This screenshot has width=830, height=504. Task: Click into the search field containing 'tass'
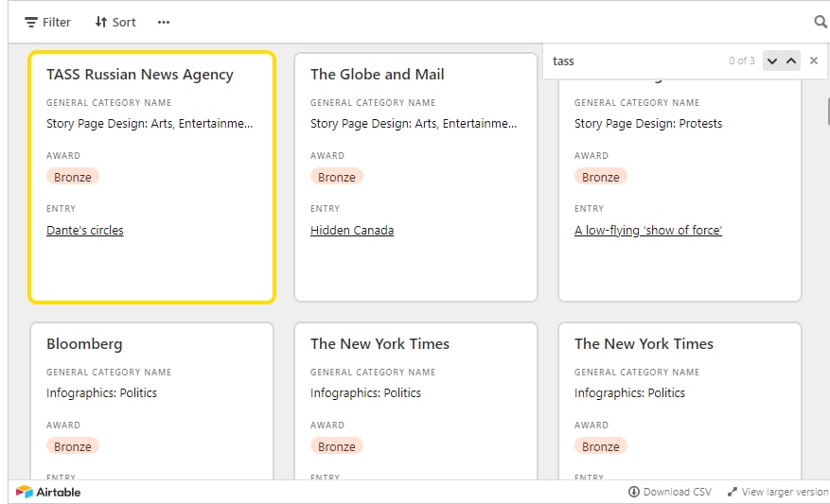click(635, 61)
